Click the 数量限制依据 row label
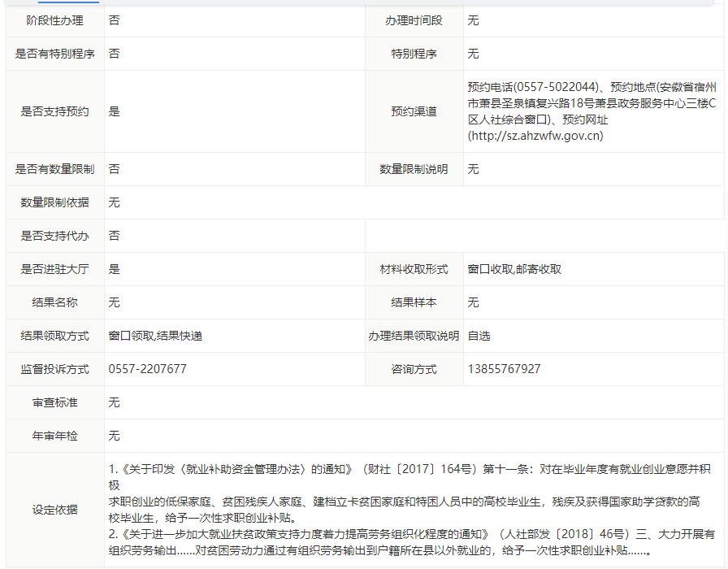The width and height of the screenshot is (728, 569). tap(54, 202)
